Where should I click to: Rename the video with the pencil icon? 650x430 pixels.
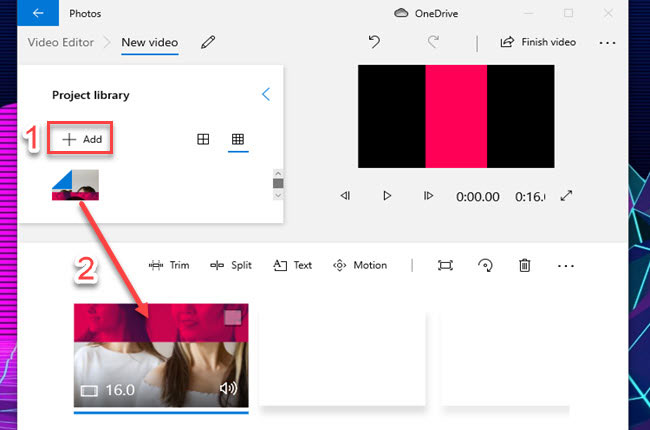(x=208, y=42)
